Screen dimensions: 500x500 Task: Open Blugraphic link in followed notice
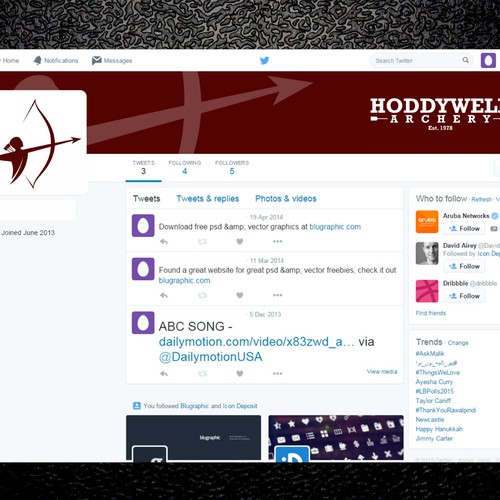pos(194,406)
